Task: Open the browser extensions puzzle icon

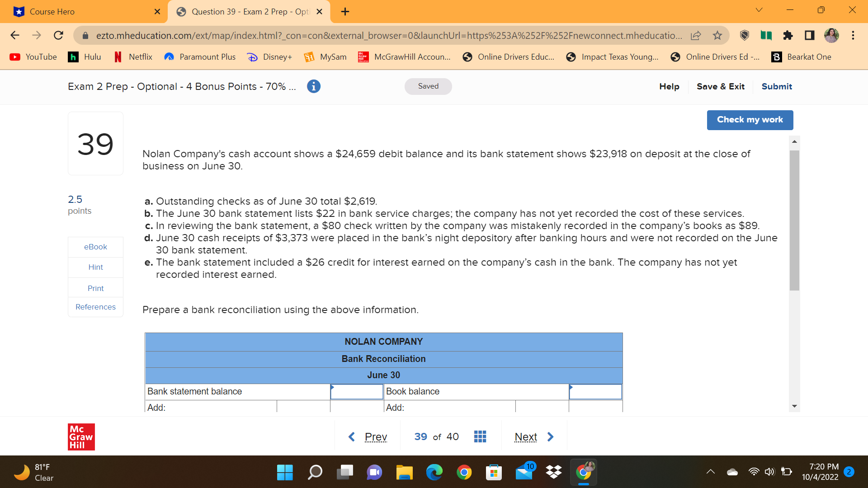Action: click(x=788, y=35)
